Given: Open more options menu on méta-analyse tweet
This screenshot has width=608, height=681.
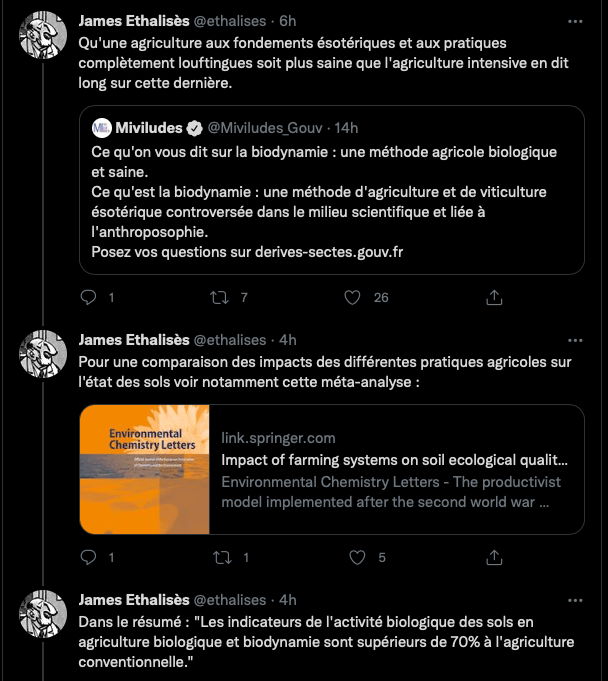Looking at the screenshot, I should [575, 341].
